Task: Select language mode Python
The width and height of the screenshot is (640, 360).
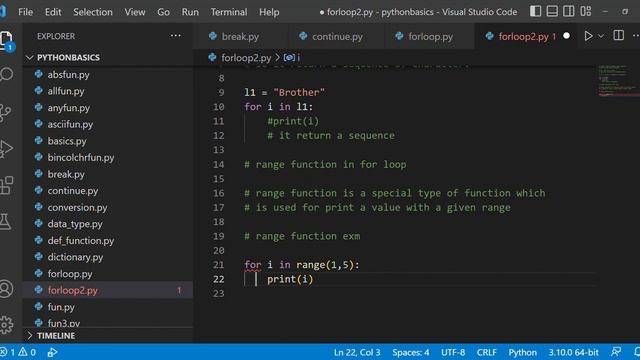Action: pyautogui.click(x=522, y=352)
